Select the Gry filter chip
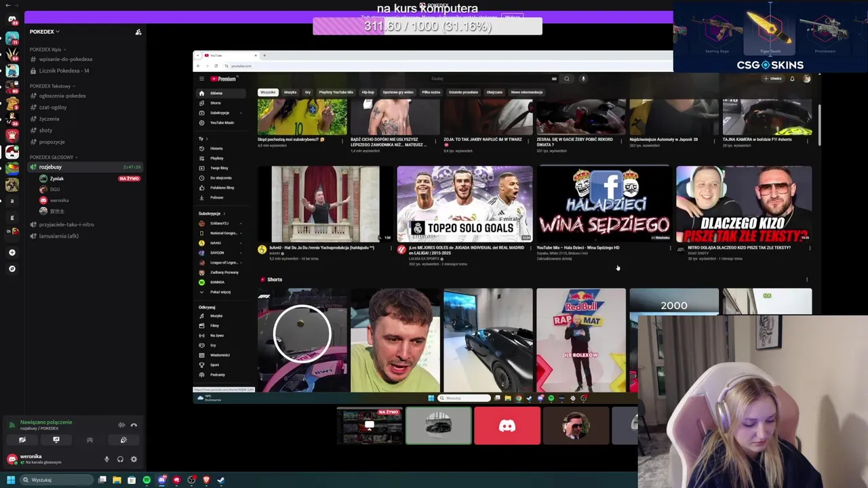Image resolution: width=868 pixels, height=488 pixels. (x=308, y=92)
